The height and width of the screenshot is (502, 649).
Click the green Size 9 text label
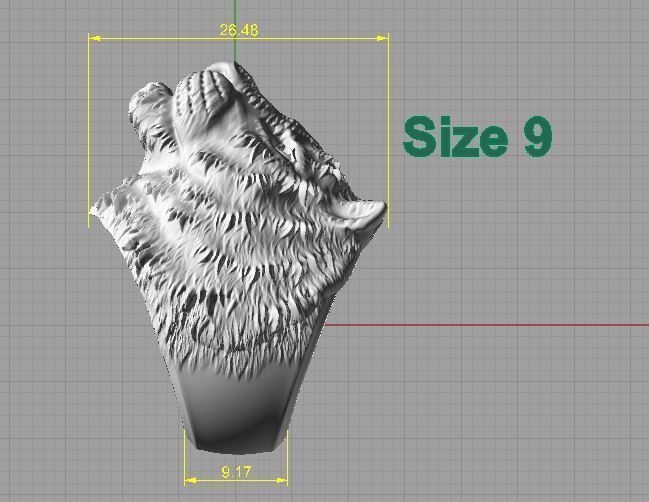(478, 137)
